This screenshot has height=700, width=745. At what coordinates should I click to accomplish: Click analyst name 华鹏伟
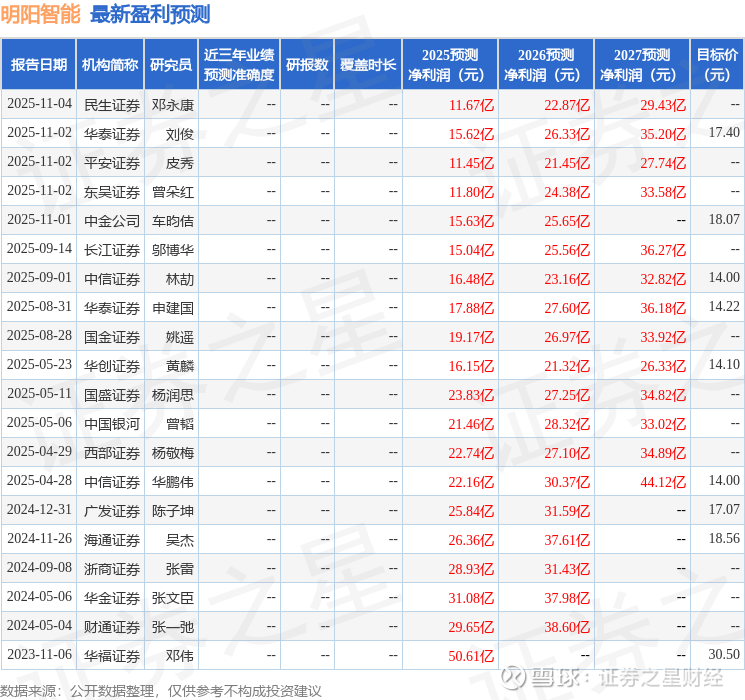[x=173, y=482]
